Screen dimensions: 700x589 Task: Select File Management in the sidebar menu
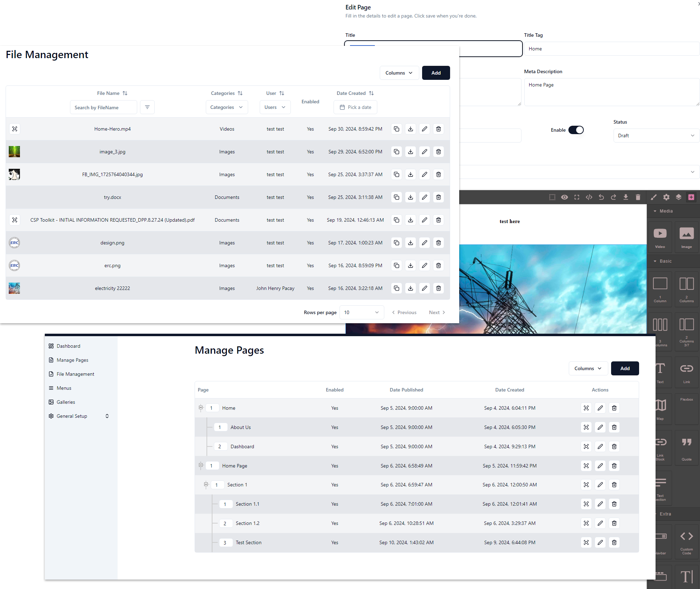pos(75,374)
